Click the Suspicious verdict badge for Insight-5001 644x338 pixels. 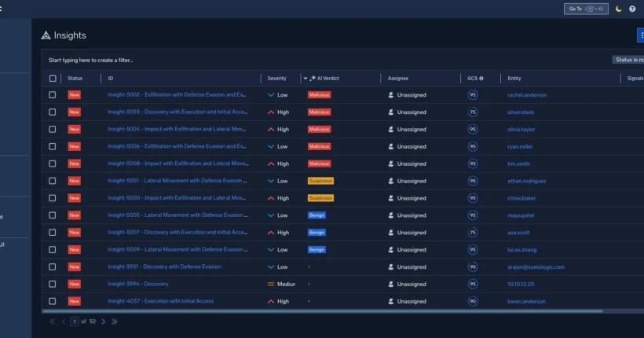coord(320,181)
